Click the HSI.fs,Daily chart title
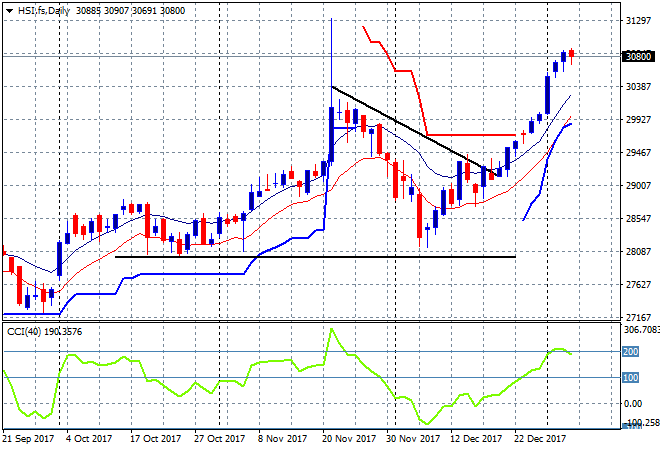This screenshot has width=660, height=450. click(41, 9)
